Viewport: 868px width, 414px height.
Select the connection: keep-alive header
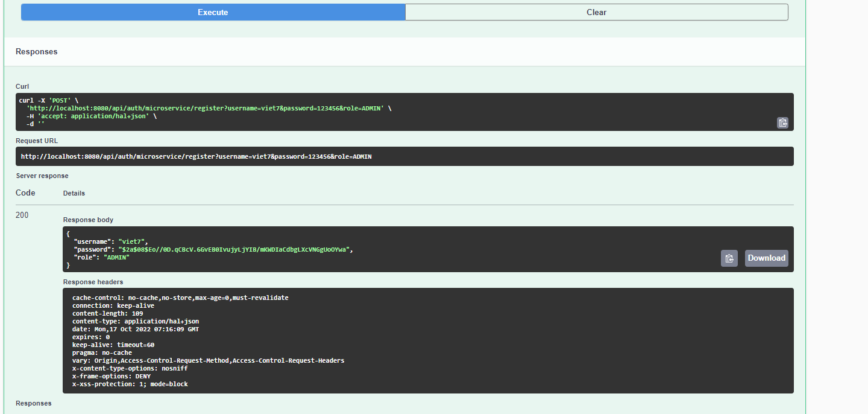pyautogui.click(x=113, y=305)
